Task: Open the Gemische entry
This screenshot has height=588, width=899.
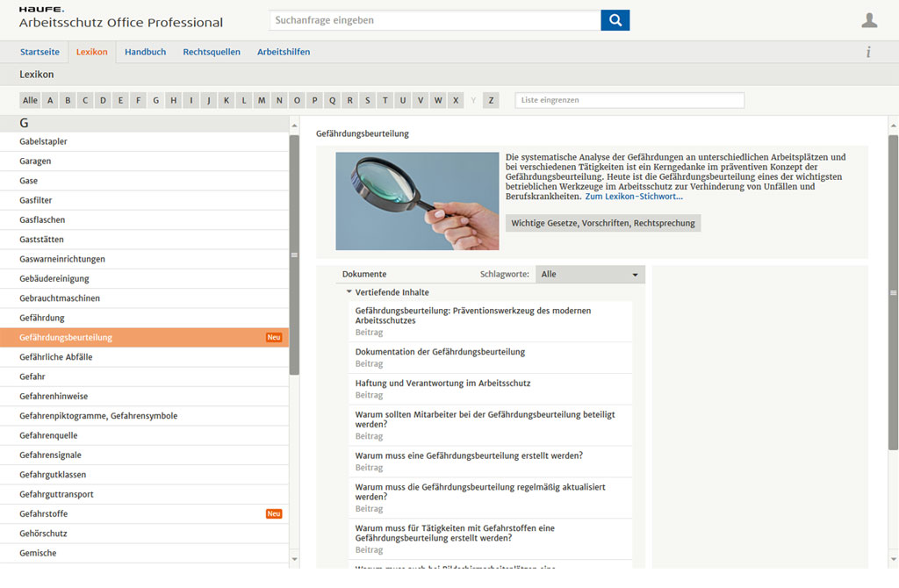Action: click(x=144, y=553)
